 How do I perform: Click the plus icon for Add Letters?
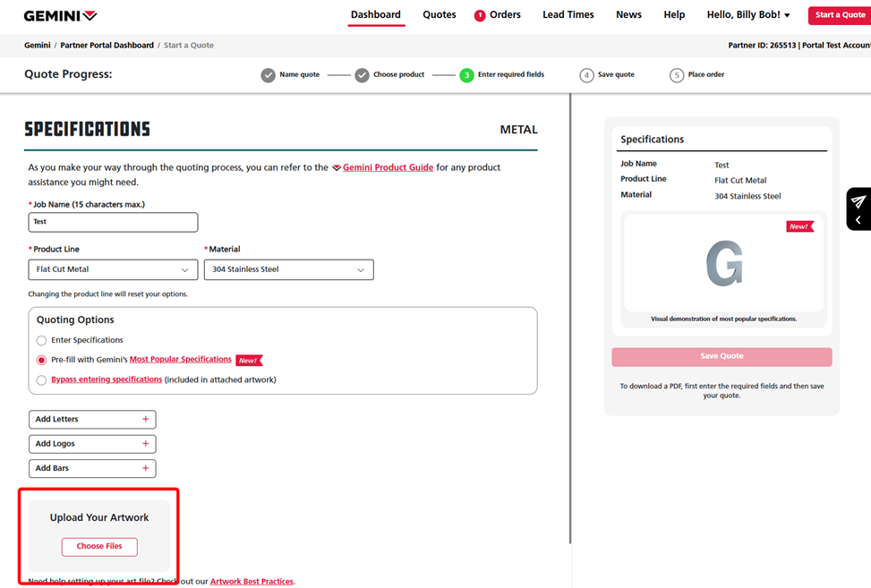click(x=146, y=420)
